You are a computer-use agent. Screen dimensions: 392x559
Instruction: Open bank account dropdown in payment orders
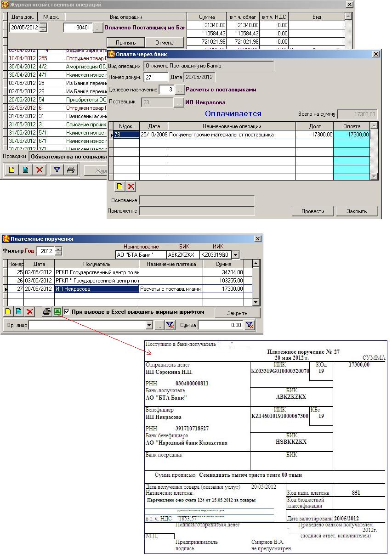[x=236, y=254]
